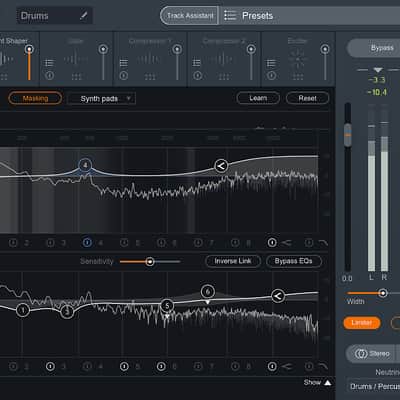
Task: Toggle the Limiter button
Action: [362, 323]
